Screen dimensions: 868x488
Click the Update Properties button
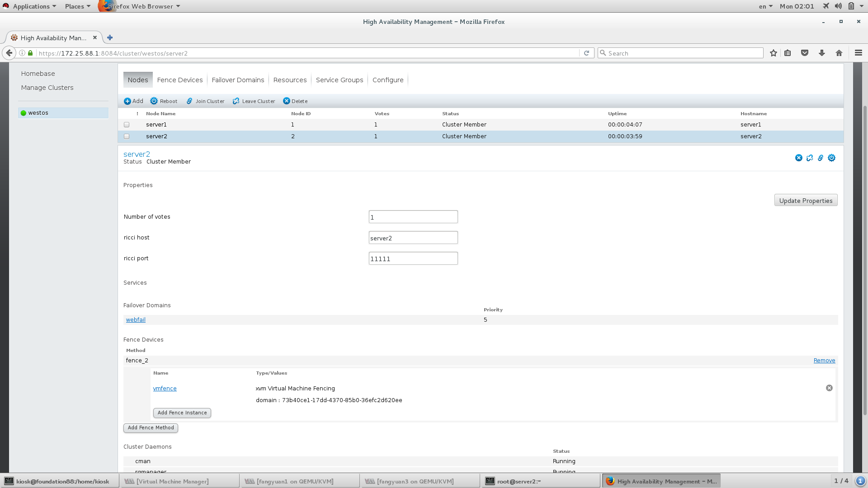click(x=806, y=201)
